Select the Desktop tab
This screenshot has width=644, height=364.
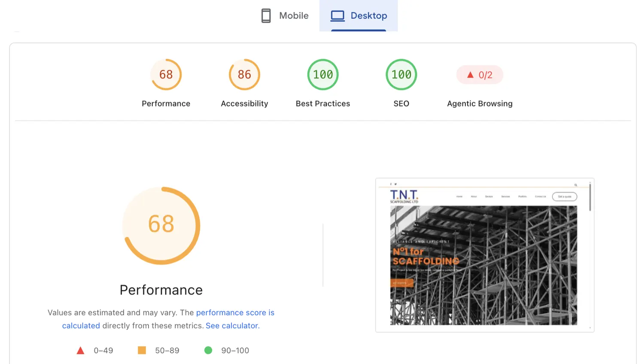[x=358, y=15]
